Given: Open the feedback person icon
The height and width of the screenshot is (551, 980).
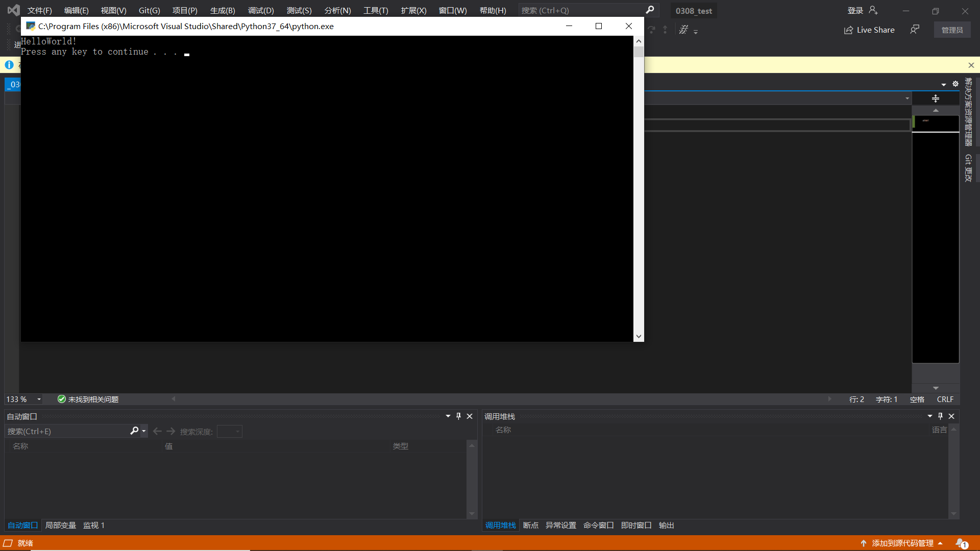Looking at the screenshot, I should coord(915,30).
